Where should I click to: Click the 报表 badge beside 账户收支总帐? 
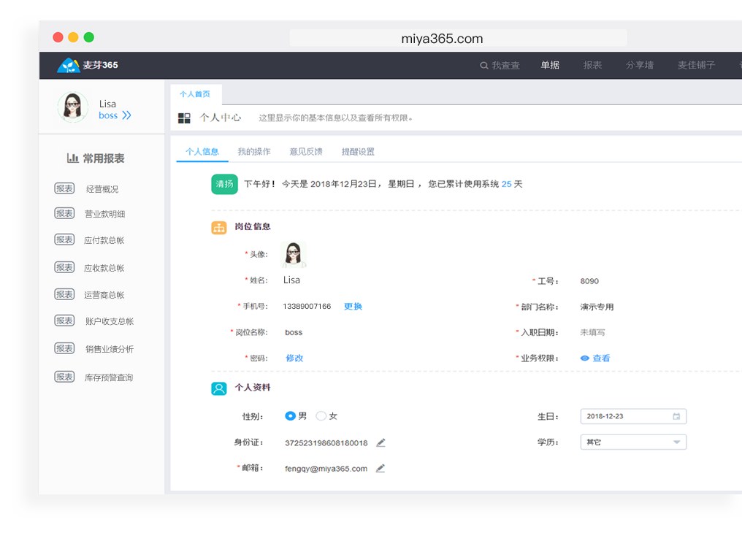[x=64, y=321]
